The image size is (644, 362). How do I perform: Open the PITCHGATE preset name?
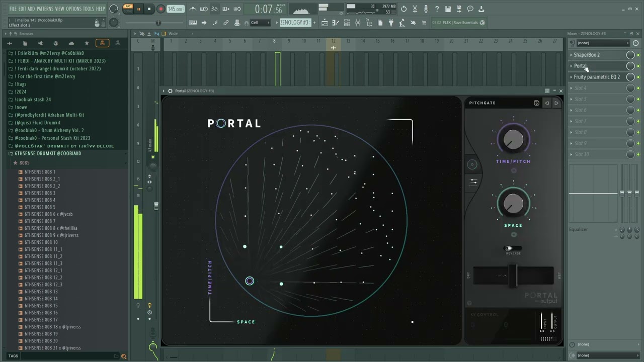(482, 103)
